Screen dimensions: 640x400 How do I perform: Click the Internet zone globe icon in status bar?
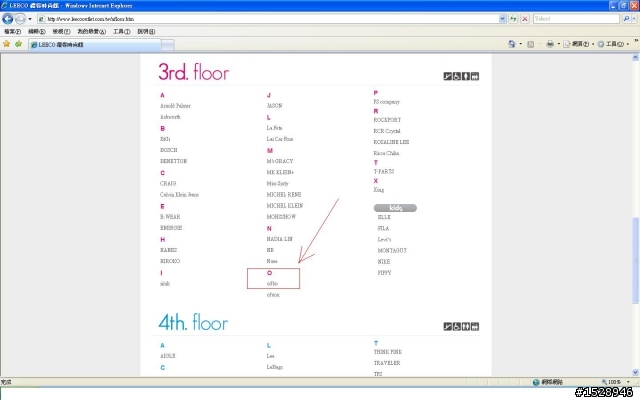click(x=536, y=382)
